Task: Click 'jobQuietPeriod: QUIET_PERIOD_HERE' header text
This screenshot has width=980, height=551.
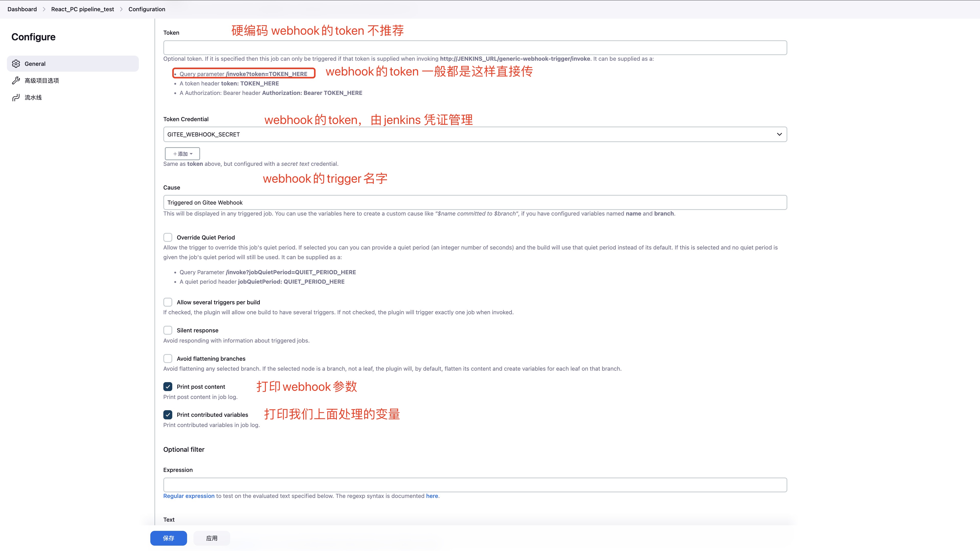Action: (x=291, y=282)
